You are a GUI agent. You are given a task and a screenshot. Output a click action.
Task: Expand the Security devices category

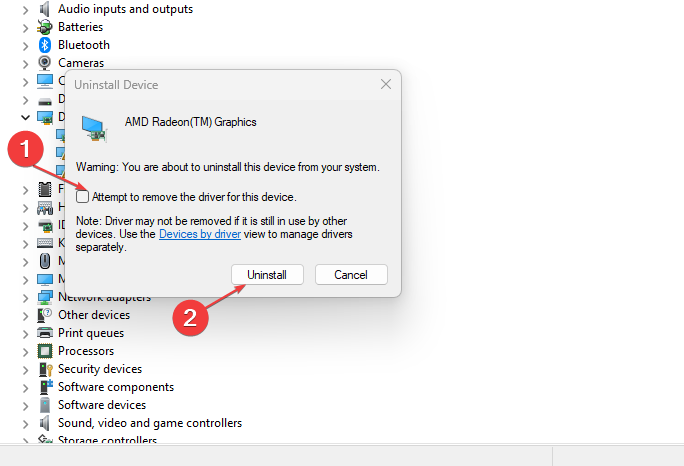(26, 370)
